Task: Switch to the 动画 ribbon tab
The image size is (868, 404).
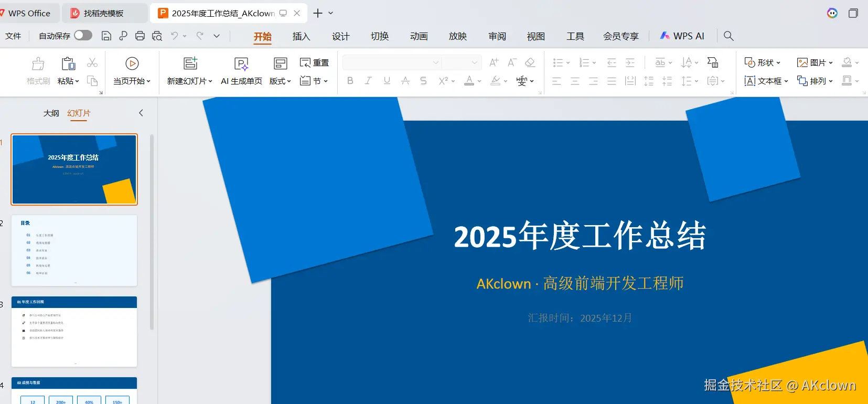Action: (419, 36)
